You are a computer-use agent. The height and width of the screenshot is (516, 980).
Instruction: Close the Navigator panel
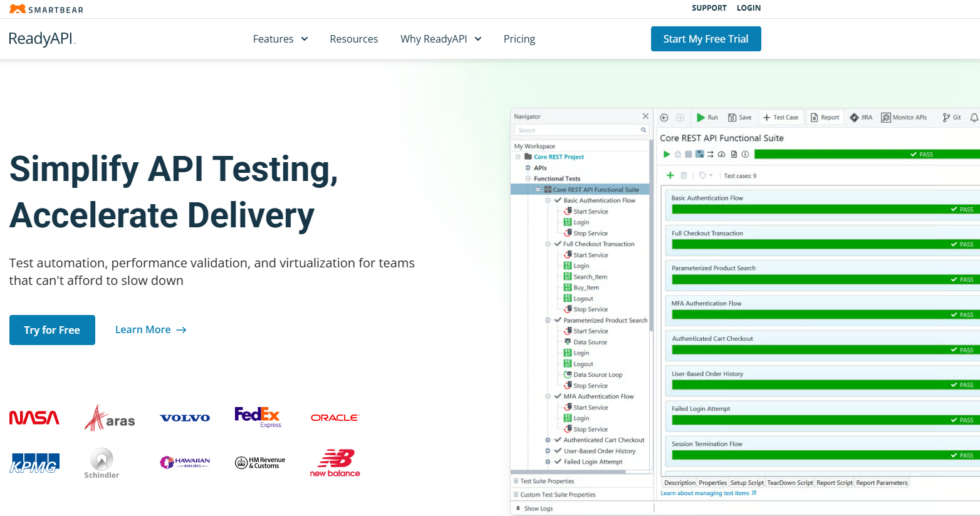(645, 116)
